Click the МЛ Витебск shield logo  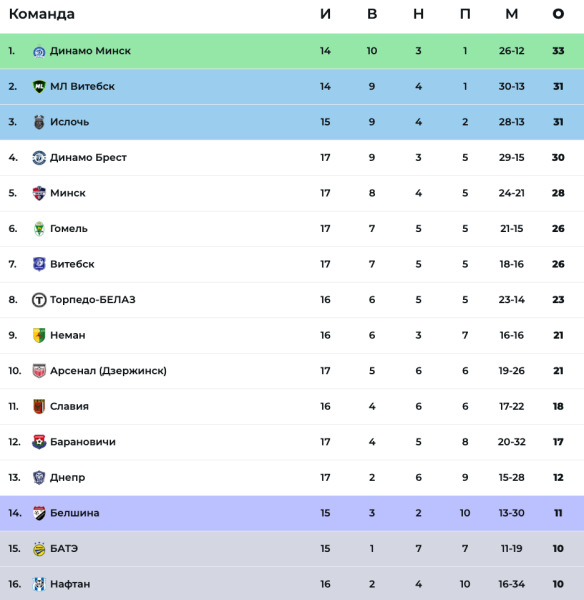39,86
